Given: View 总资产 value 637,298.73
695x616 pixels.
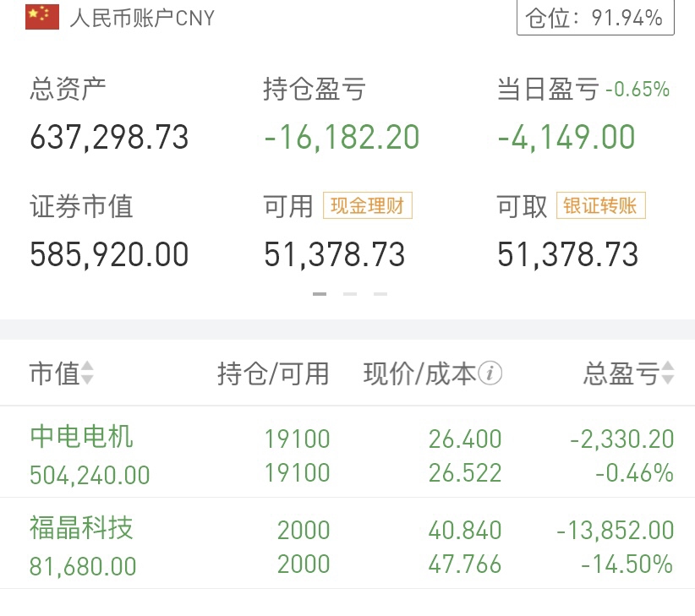Looking at the screenshot, I should click(109, 137).
